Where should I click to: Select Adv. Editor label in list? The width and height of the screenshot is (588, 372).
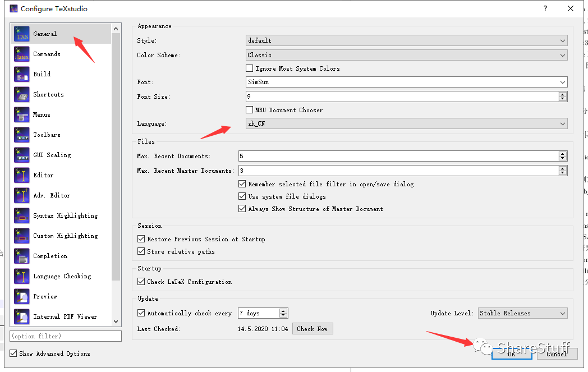52,196
